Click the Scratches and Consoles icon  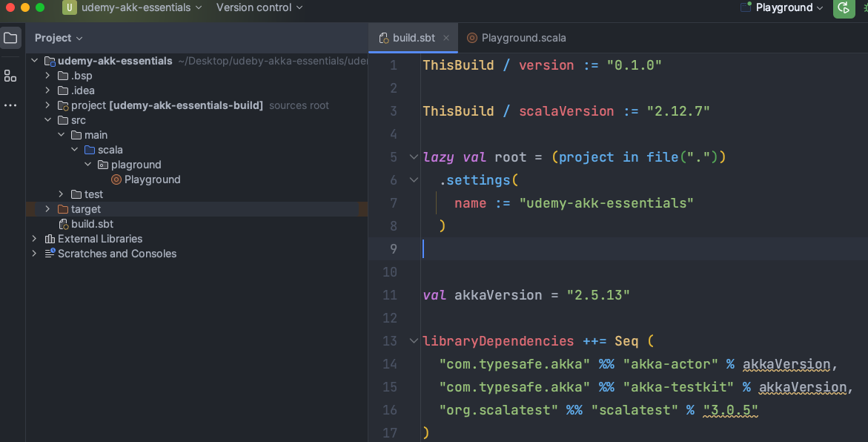coord(50,254)
